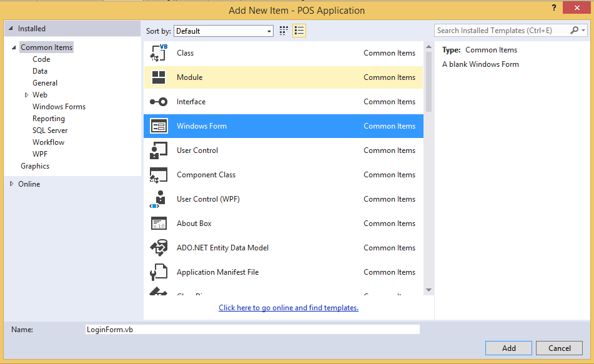594x364 pixels.
Task: Click the Name field containing LoginForm.vb
Action: (x=252, y=330)
